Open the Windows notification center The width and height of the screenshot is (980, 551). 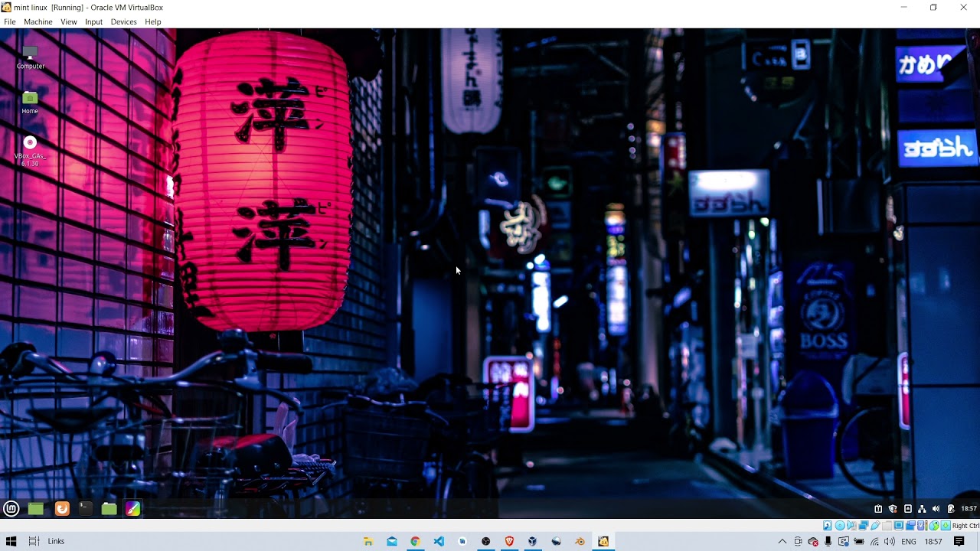coord(959,541)
